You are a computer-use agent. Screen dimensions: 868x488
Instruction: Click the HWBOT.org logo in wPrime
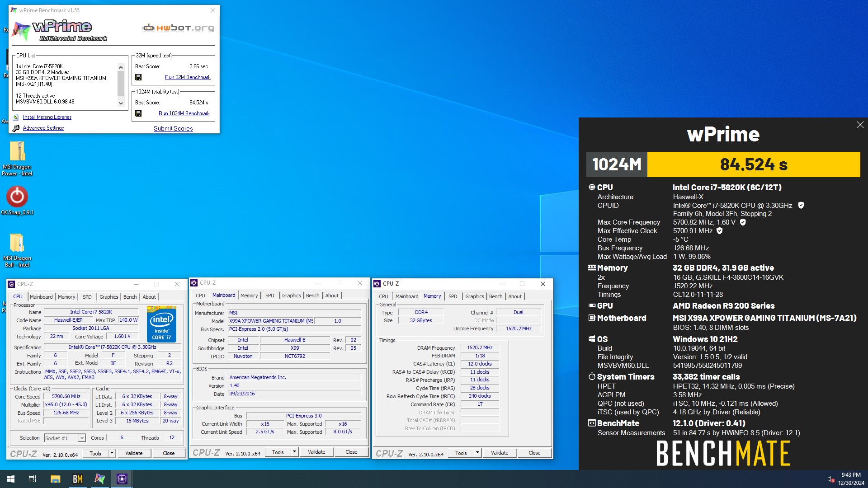178,28
